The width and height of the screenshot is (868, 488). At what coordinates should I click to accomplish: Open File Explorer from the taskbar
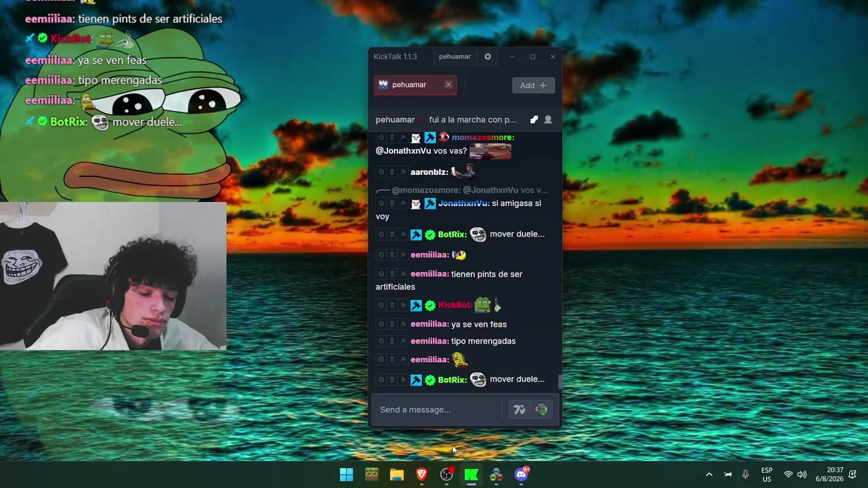[397, 474]
